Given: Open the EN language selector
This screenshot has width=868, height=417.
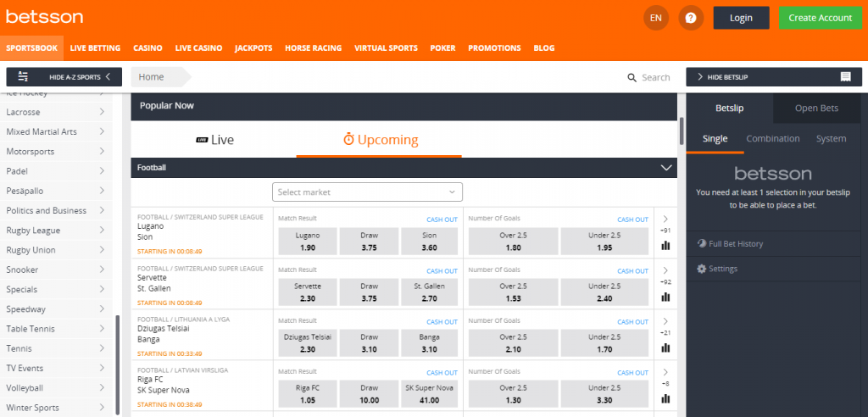Looking at the screenshot, I should pos(655,18).
